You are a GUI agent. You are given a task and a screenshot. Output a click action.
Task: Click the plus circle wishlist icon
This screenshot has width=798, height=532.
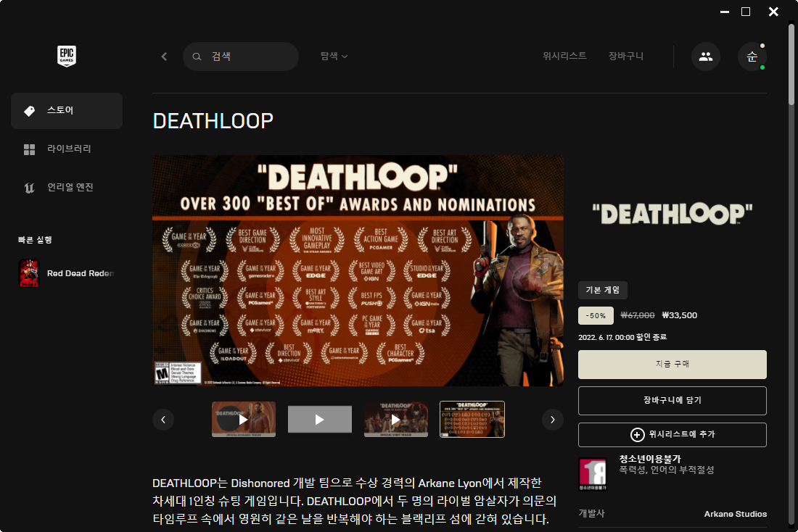pyautogui.click(x=637, y=435)
